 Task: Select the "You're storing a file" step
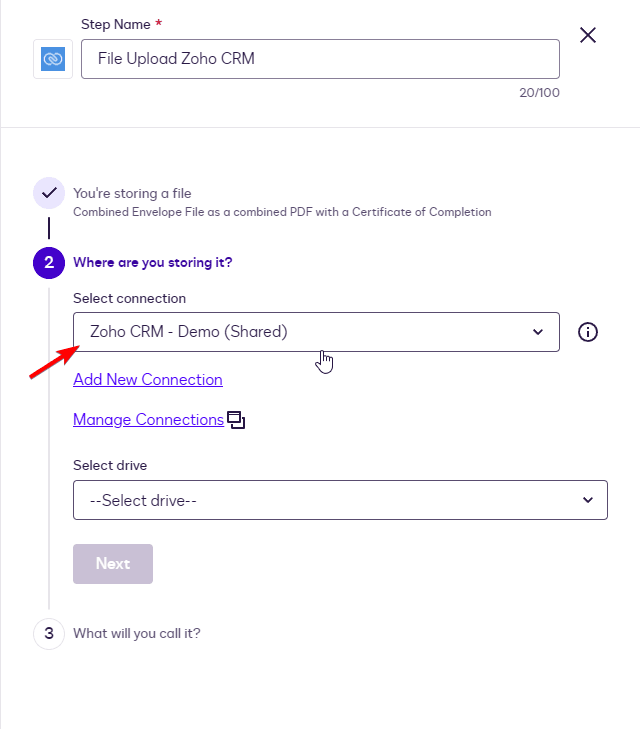[132, 193]
